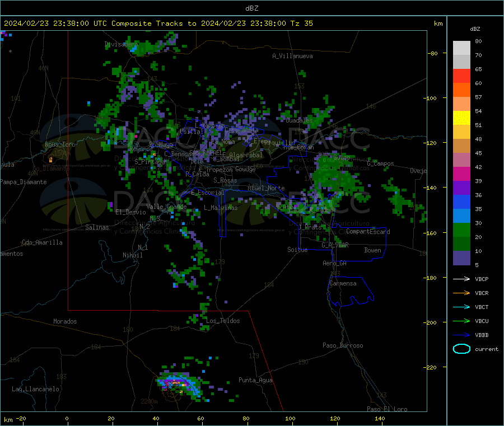Click the Los_Toldos map label
This screenshot has width=504, height=426.
(223, 321)
